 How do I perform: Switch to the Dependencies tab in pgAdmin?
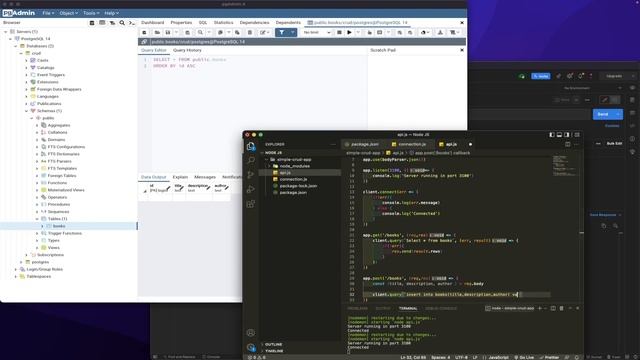tap(254, 22)
